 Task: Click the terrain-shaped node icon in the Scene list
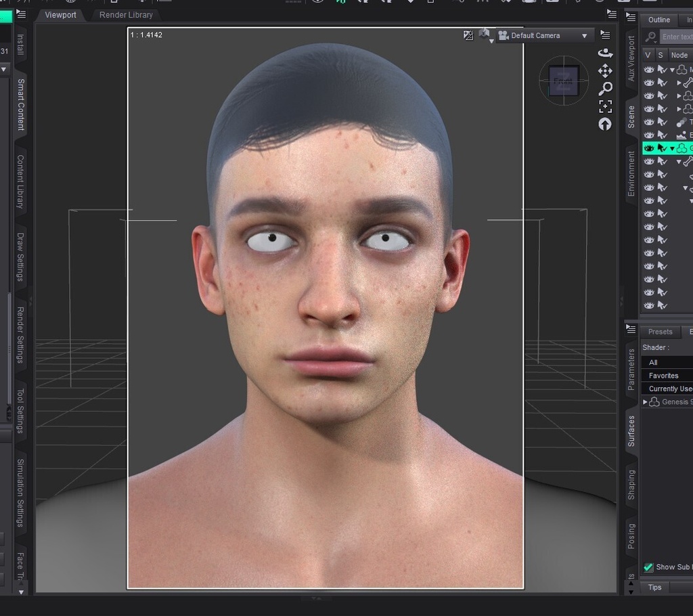tap(681, 135)
